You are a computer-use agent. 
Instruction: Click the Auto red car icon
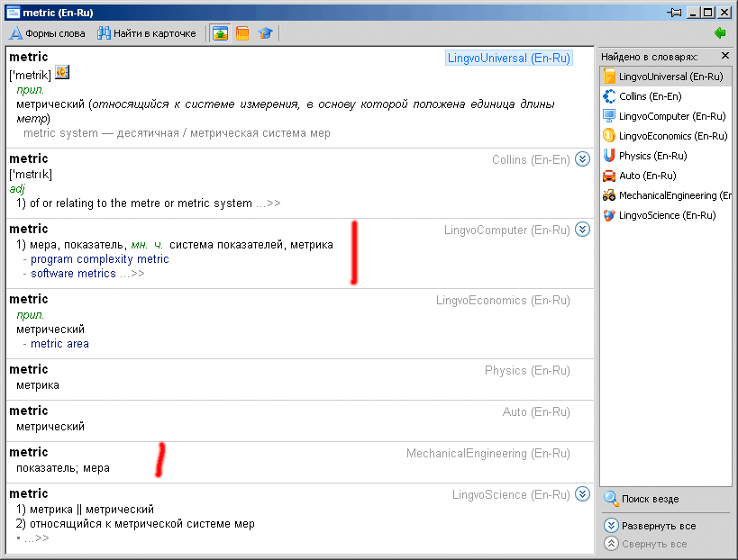click(x=609, y=176)
